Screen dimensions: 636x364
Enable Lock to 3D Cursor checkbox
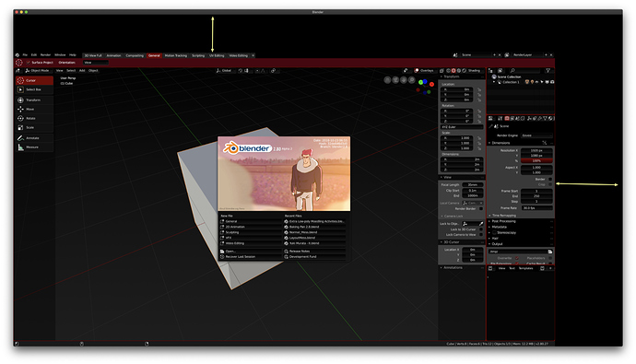[481, 229]
